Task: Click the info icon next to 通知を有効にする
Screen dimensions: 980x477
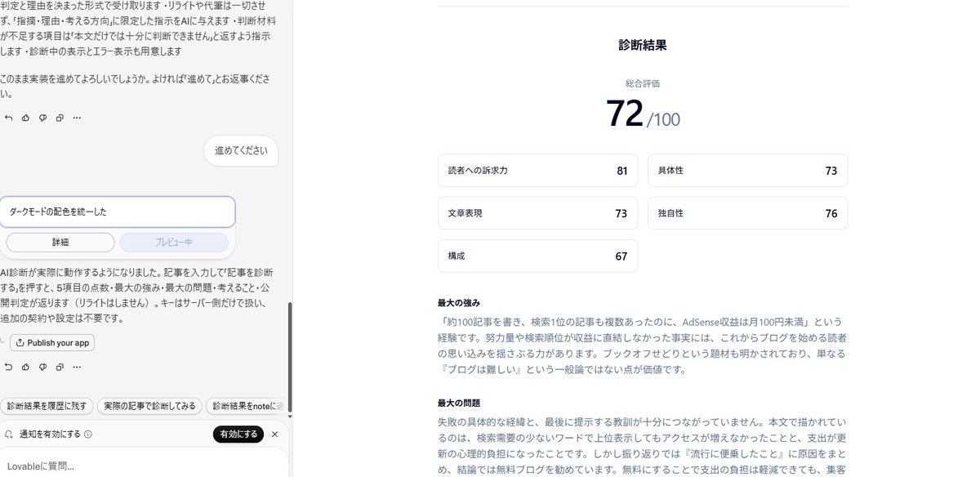Action: [x=87, y=435]
